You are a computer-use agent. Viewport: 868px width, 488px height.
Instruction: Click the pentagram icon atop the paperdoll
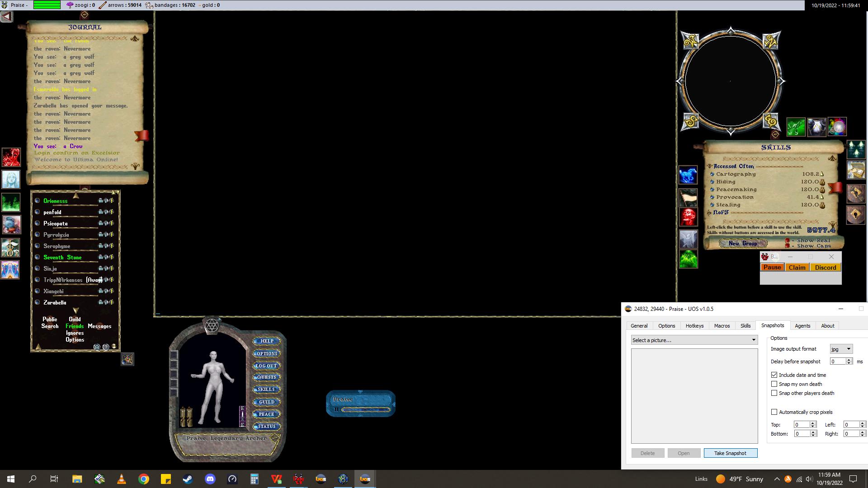[212, 325]
